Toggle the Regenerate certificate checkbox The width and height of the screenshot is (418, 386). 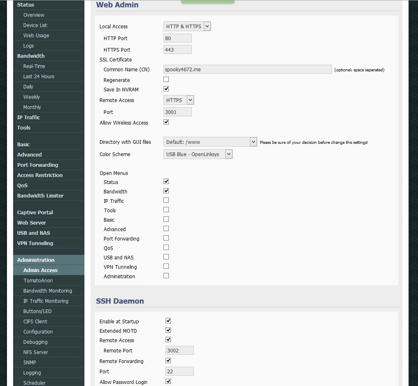[x=166, y=79]
